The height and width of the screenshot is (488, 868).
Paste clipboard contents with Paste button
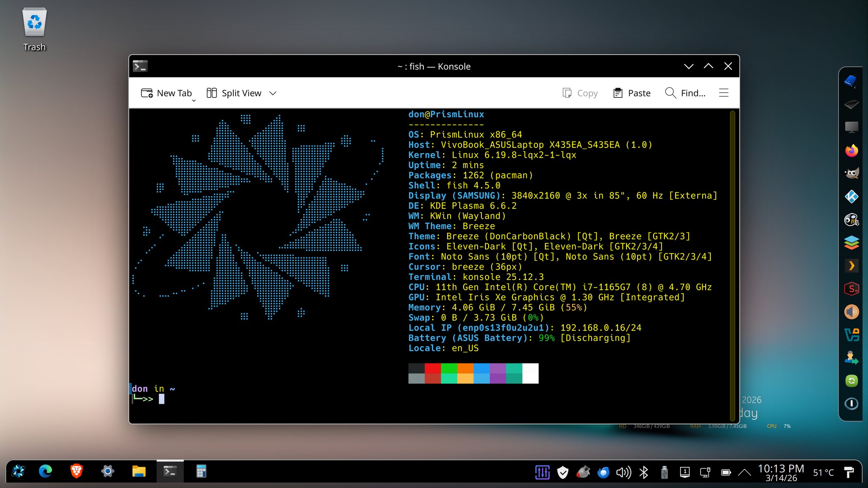[x=632, y=93]
